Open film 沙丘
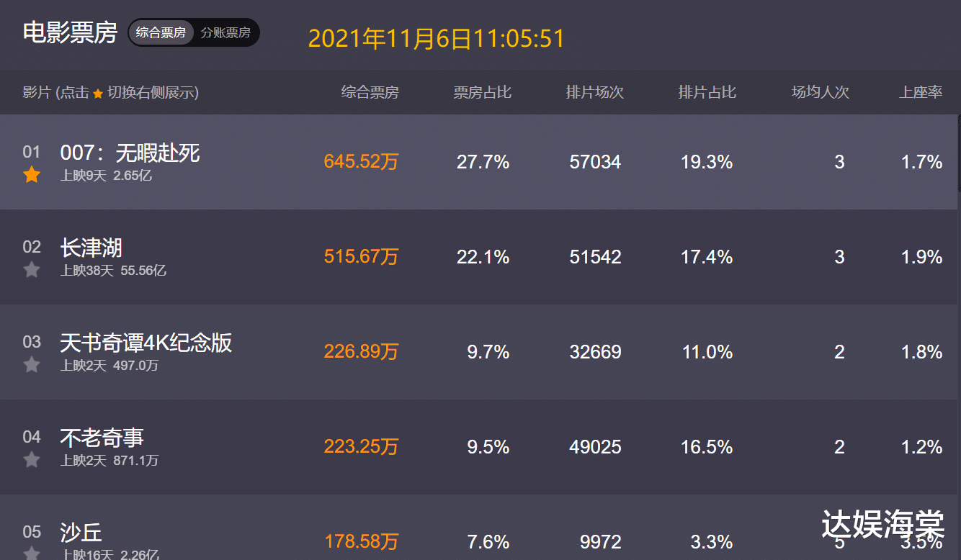This screenshot has height=560, width=961. pos(81,533)
